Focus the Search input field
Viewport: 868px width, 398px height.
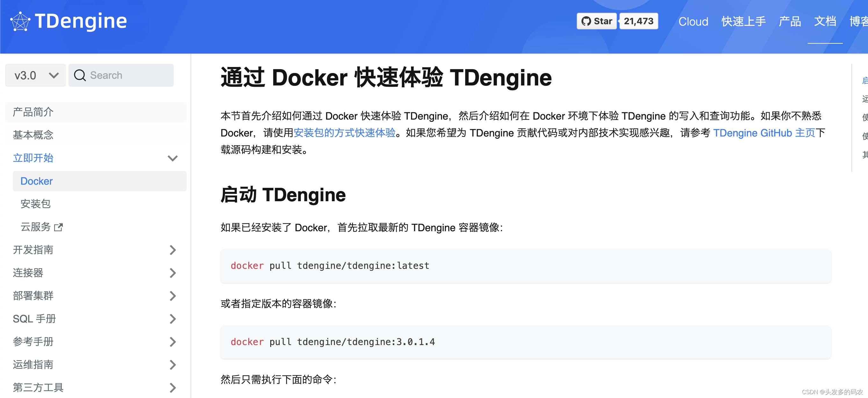pos(121,75)
